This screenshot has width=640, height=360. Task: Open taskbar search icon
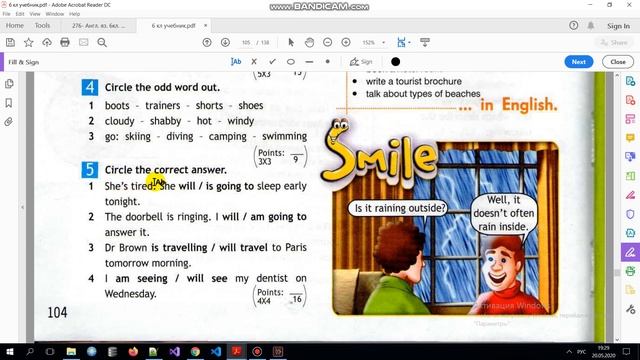30,351
